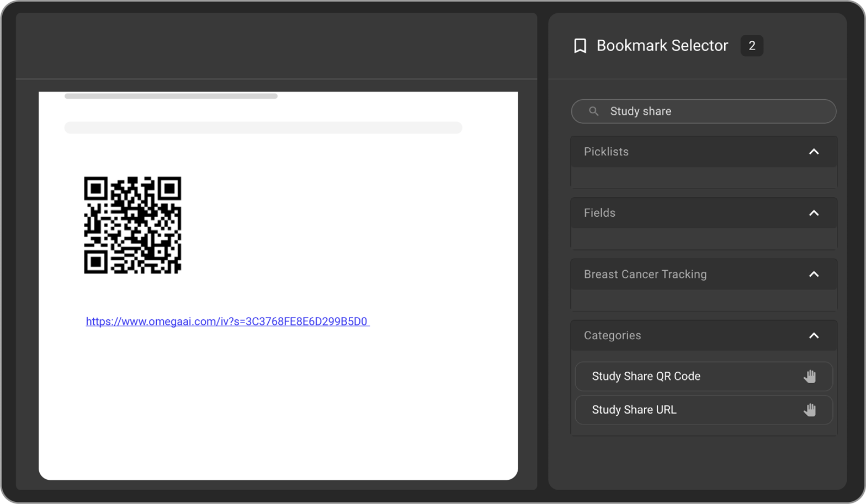Click the bookmark icon in the panel header
Viewport: 866px width, 504px height.
[x=580, y=46]
